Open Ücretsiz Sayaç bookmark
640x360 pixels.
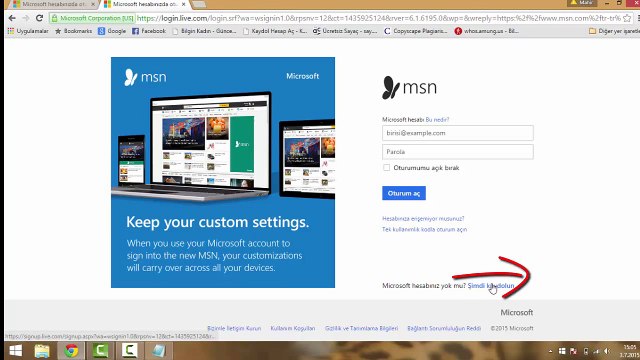click(345, 31)
